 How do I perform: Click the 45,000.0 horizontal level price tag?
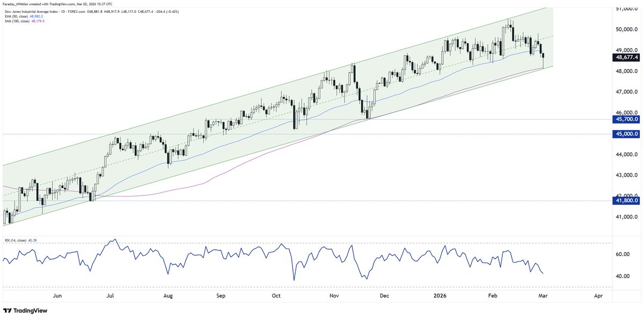tap(626, 134)
